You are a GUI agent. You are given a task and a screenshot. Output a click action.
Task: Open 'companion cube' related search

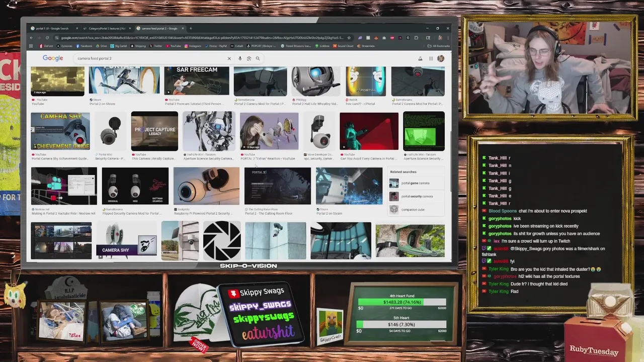[x=413, y=209]
